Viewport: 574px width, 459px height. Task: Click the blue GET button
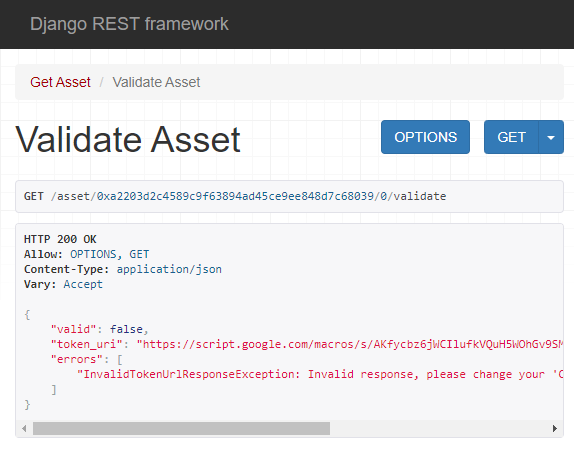511,137
